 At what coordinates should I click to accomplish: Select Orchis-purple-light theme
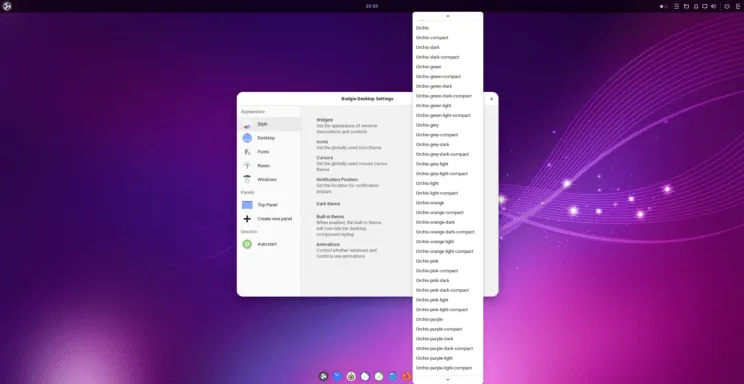tap(448, 359)
